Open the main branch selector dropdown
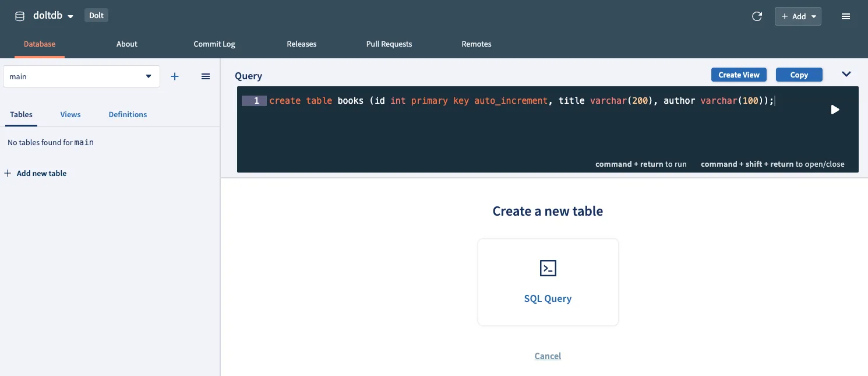 [x=82, y=76]
